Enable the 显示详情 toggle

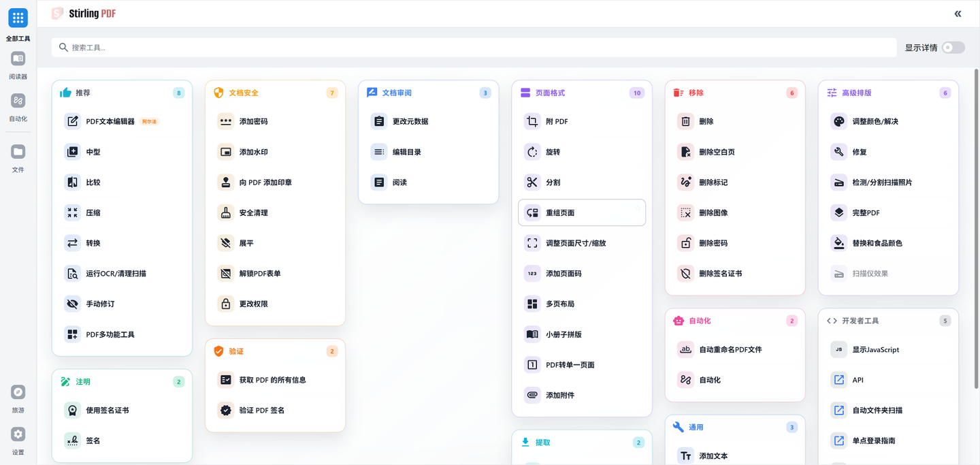pos(953,47)
